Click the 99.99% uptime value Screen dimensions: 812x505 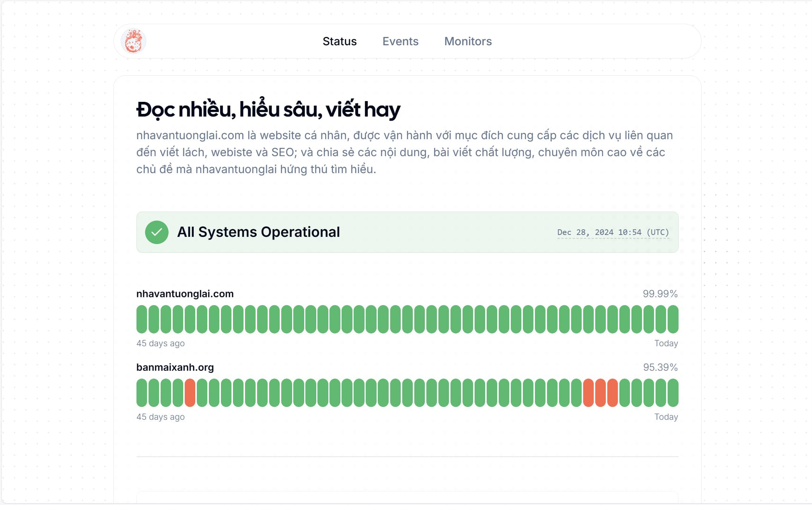[660, 294]
